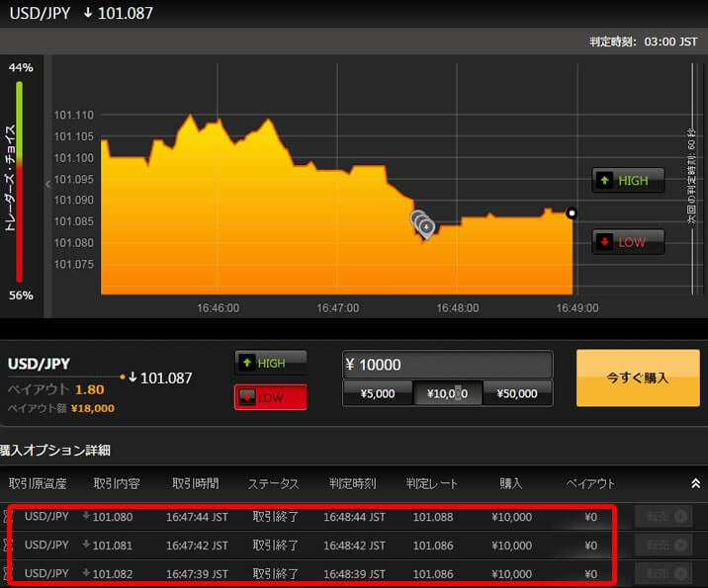Image resolution: width=708 pixels, height=588 pixels.
Task: Click the 購入 column header
Action: click(x=510, y=484)
